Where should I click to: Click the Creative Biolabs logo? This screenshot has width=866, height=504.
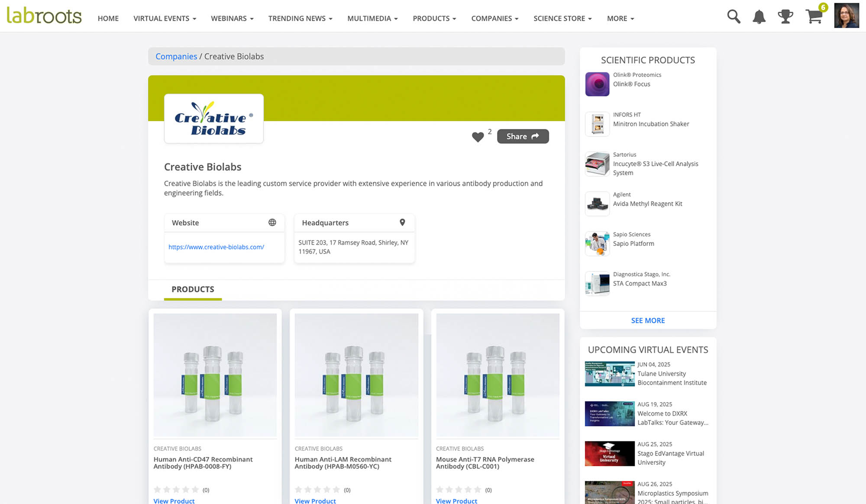tap(214, 119)
